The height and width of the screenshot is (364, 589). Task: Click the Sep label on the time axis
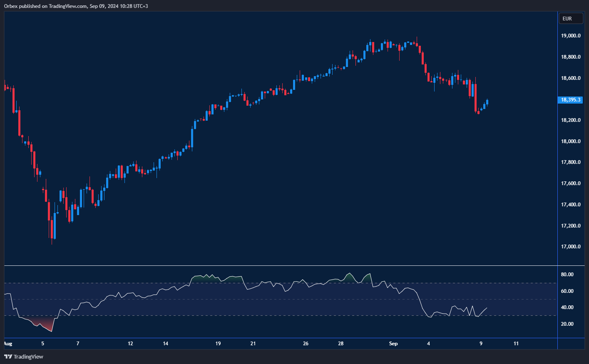tap(393, 344)
